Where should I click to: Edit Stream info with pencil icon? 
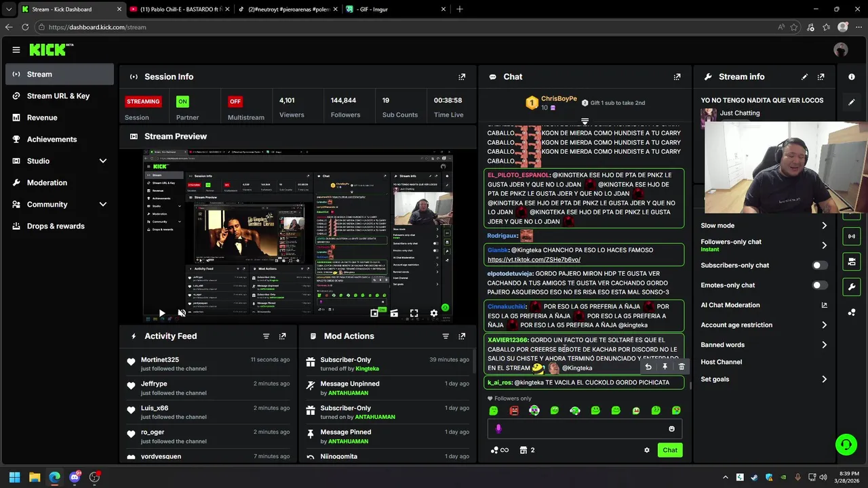point(804,77)
